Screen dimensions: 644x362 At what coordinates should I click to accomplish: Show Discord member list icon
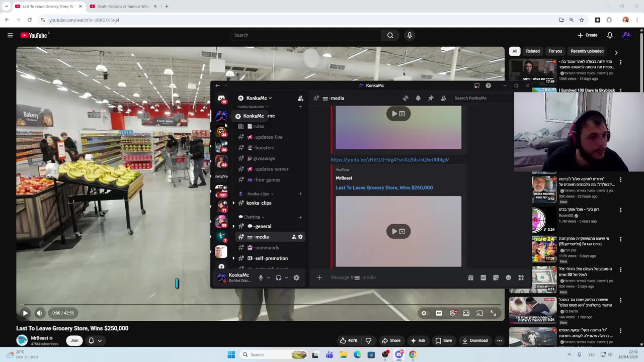(443, 98)
